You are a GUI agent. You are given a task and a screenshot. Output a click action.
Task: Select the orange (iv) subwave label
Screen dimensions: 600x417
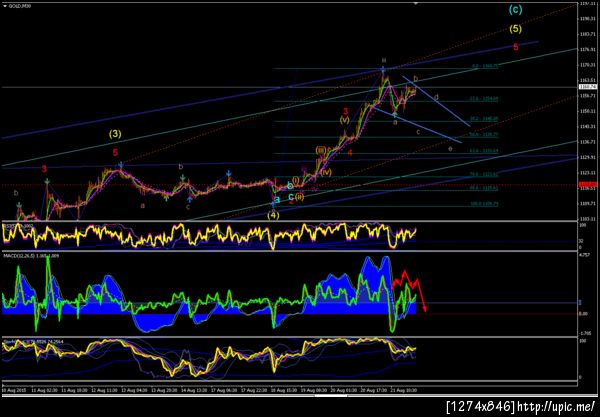click(326, 173)
